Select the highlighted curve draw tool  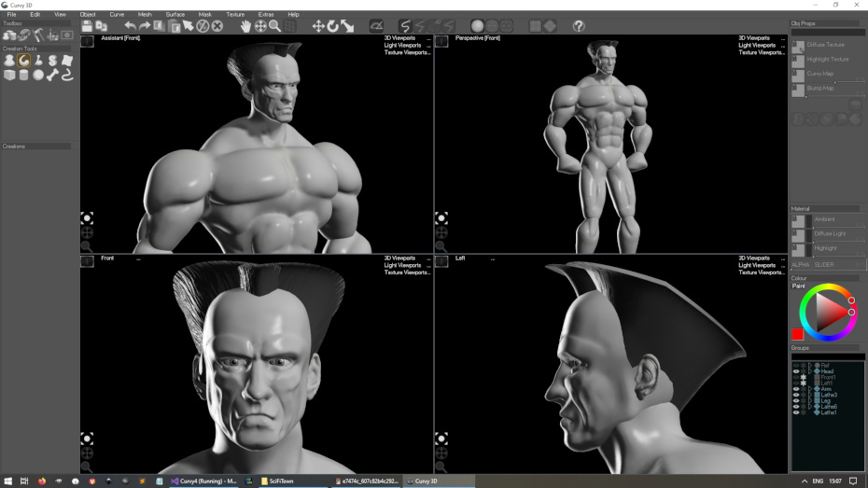coord(405,26)
